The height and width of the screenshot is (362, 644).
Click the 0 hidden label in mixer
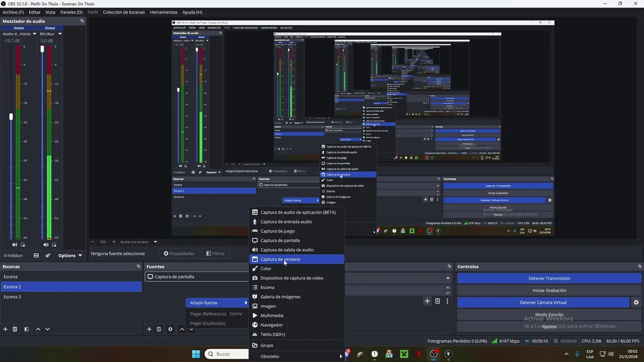tap(14, 255)
